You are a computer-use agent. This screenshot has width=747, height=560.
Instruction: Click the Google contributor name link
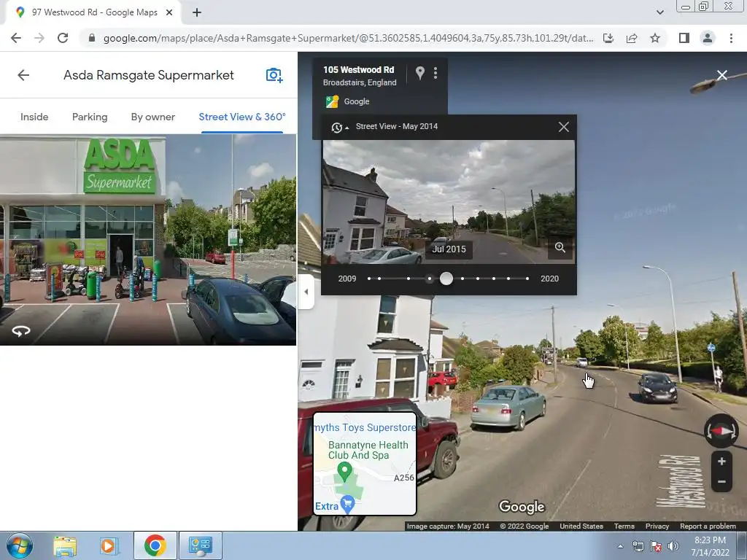pos(357,101)
